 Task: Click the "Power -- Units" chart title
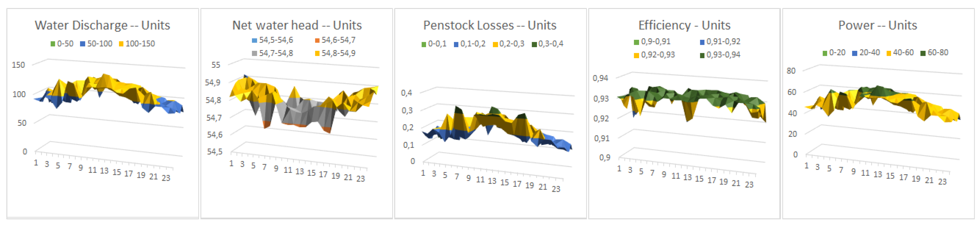click(x=877, y=25)
